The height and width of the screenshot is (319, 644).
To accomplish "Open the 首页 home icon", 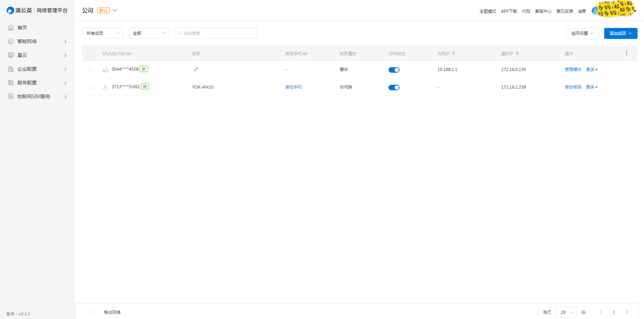I will coord(11,28).
